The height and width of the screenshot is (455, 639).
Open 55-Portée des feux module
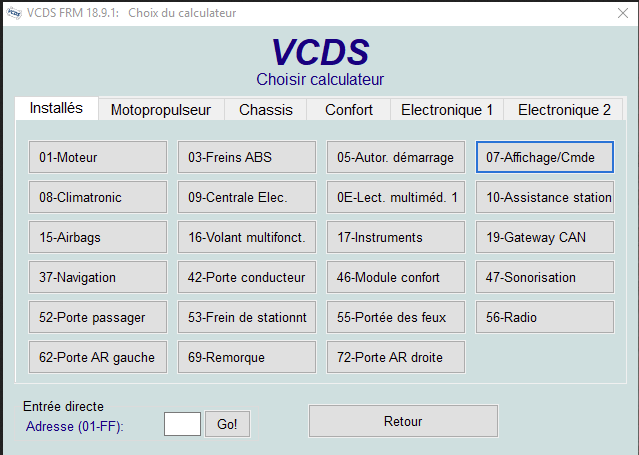[396, 317]
